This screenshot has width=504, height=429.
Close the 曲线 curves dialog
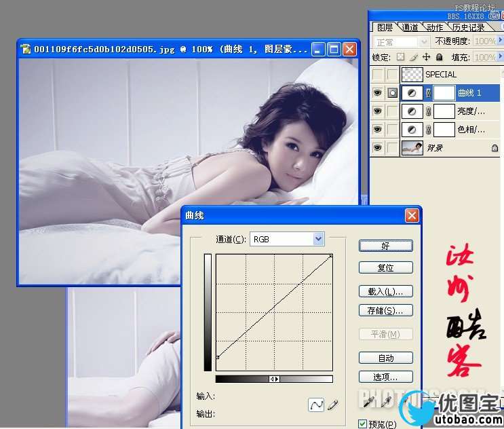(x=412, y=215)
